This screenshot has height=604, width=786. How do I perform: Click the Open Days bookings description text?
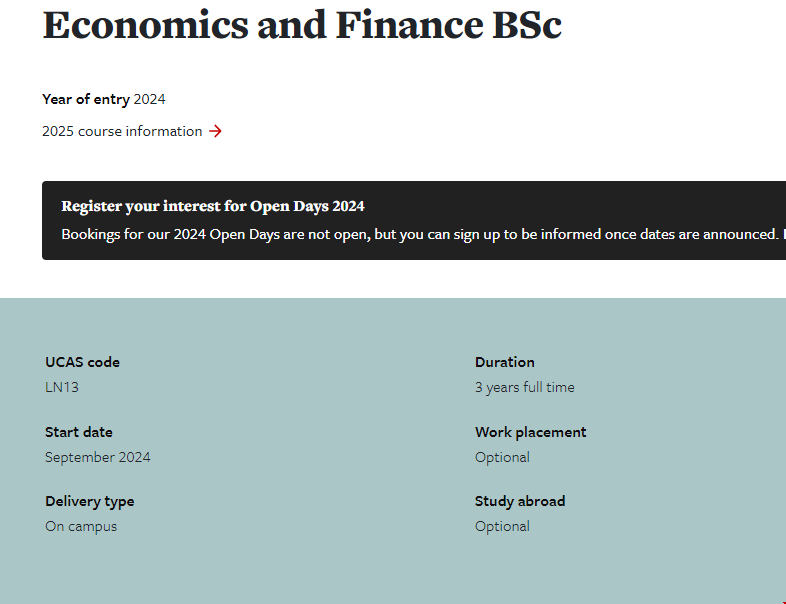[x=420, y=234]
